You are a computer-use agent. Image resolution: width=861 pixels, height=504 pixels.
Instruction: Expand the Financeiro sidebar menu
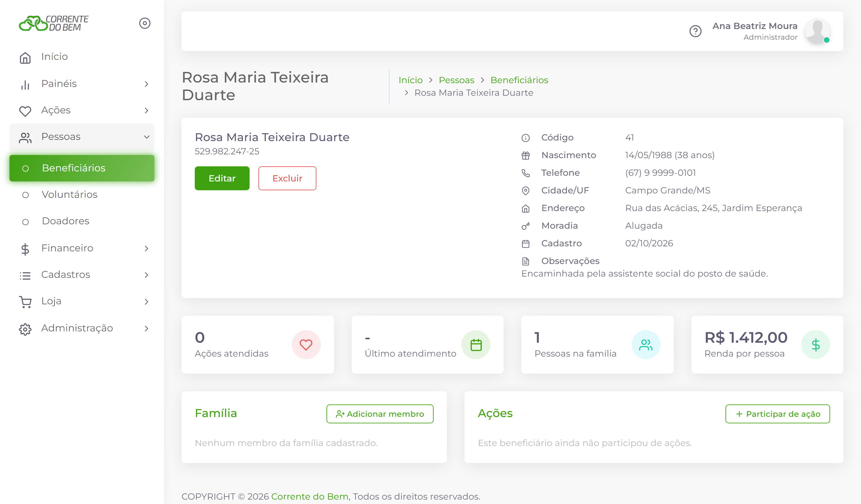[82, 248]
